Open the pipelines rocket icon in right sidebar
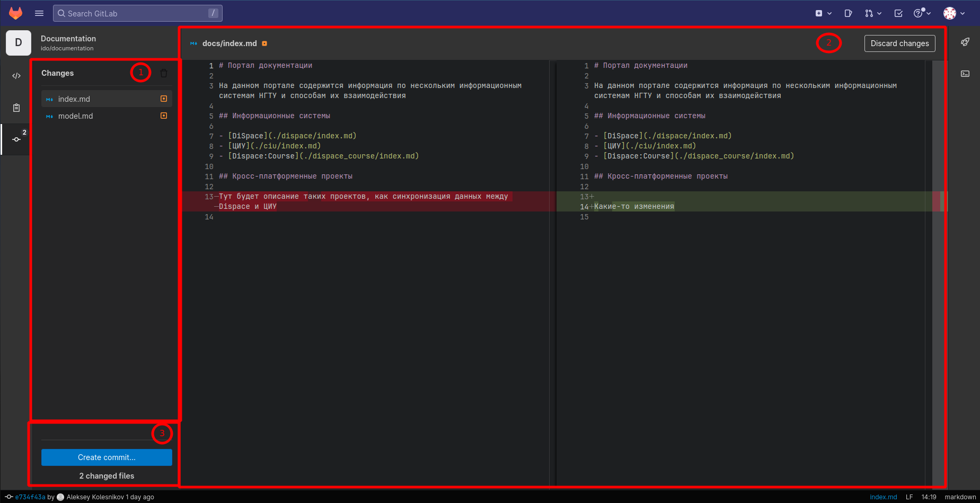980x503 pixels. pyautogui.click(x=965, y=42)
